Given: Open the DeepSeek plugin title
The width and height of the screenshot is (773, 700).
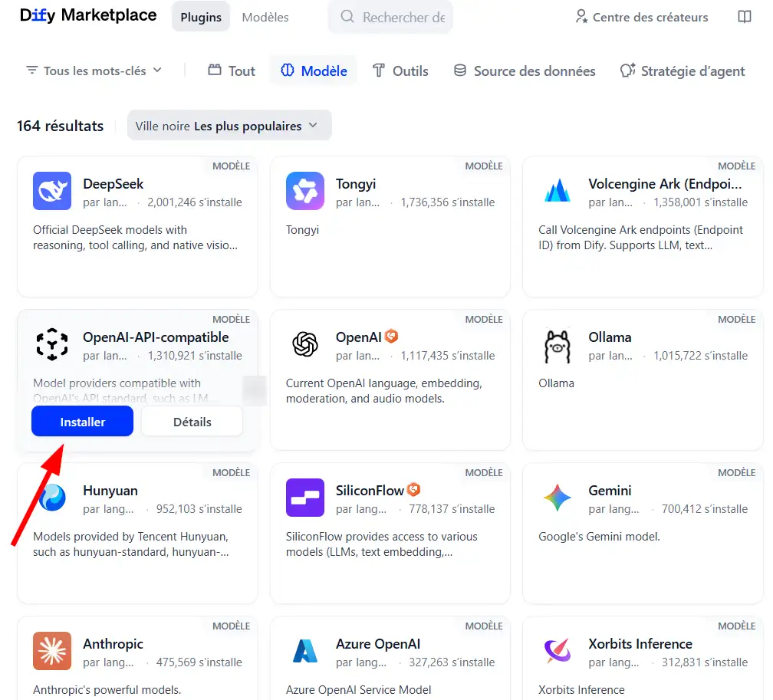Looking at the screenshot, I should pyautogui.click(x=113, y=184).
